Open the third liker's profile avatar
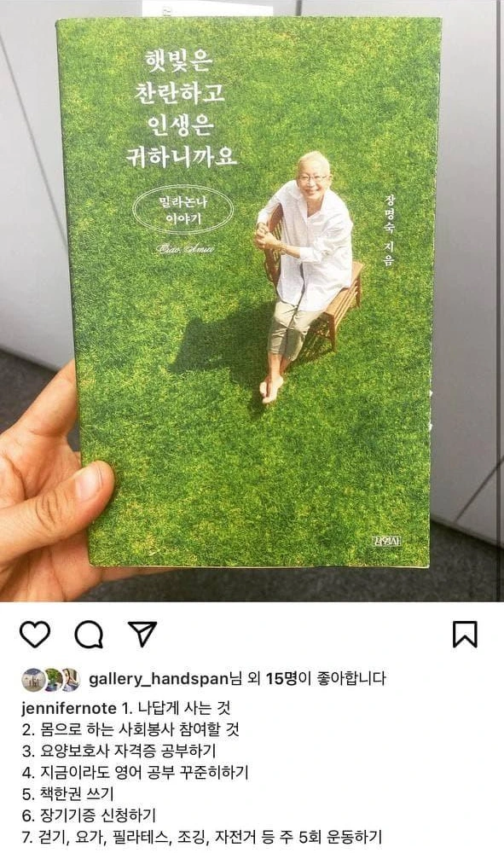This screenshot has height=853, width=504. [70, 680]
